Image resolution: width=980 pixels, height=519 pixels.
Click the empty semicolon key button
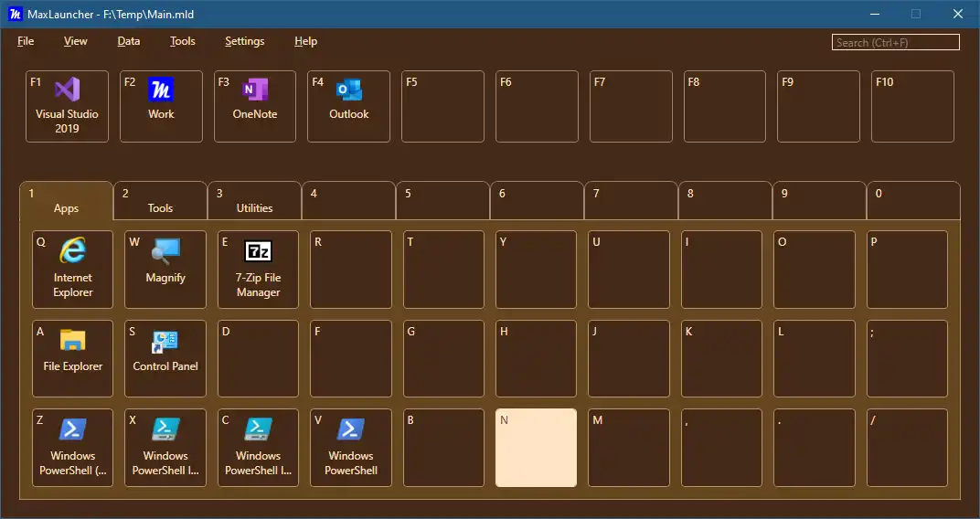(x=908, y=358)
